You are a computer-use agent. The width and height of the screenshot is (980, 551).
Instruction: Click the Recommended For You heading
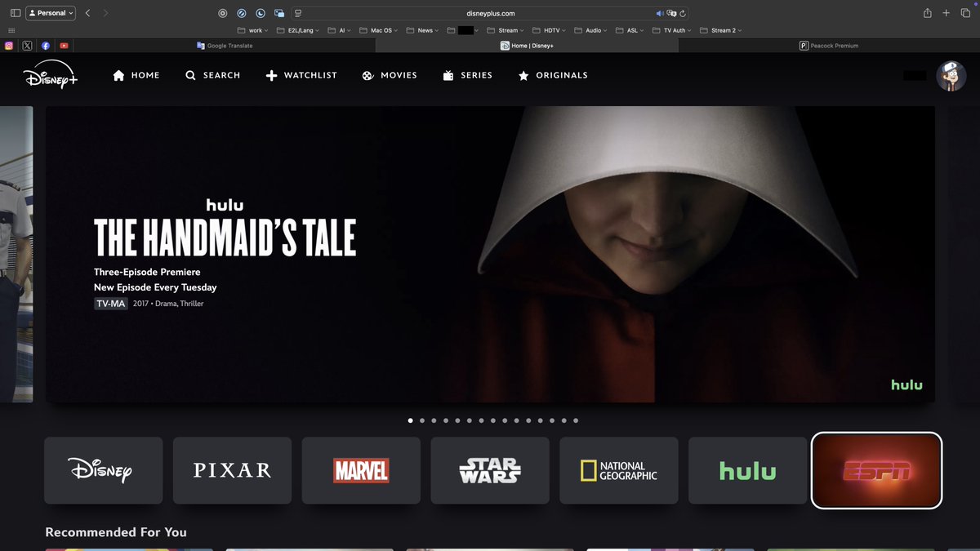[116, 532]
